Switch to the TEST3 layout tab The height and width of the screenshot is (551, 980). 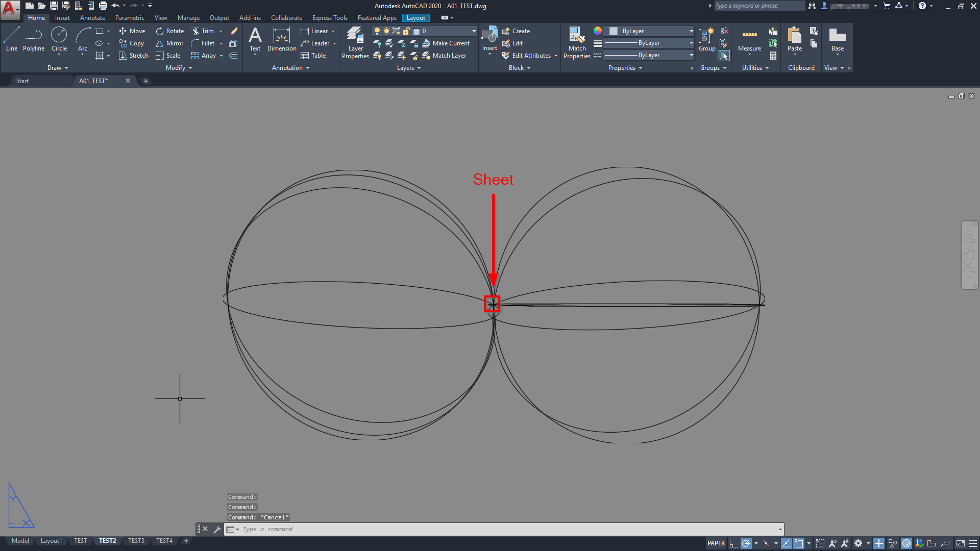[x=136, y=541]
